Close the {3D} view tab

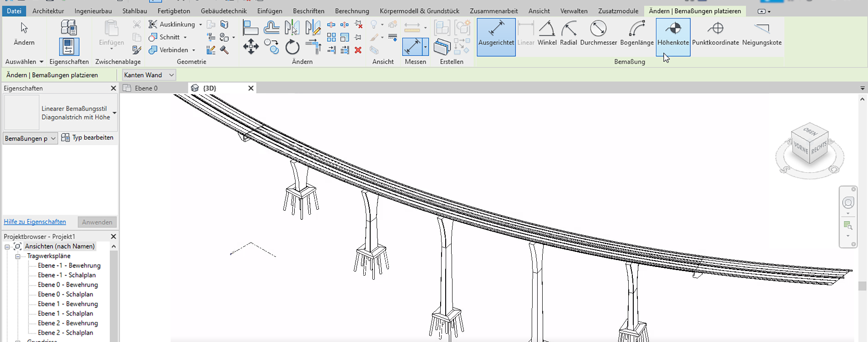251,88
